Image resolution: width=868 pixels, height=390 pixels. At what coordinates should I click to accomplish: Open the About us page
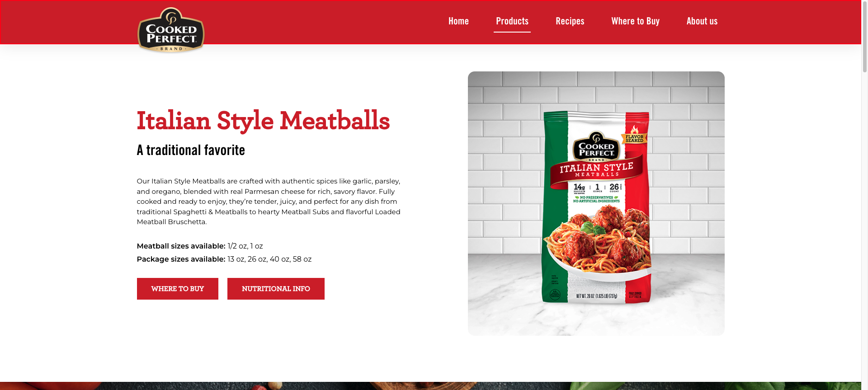[702, 21]
